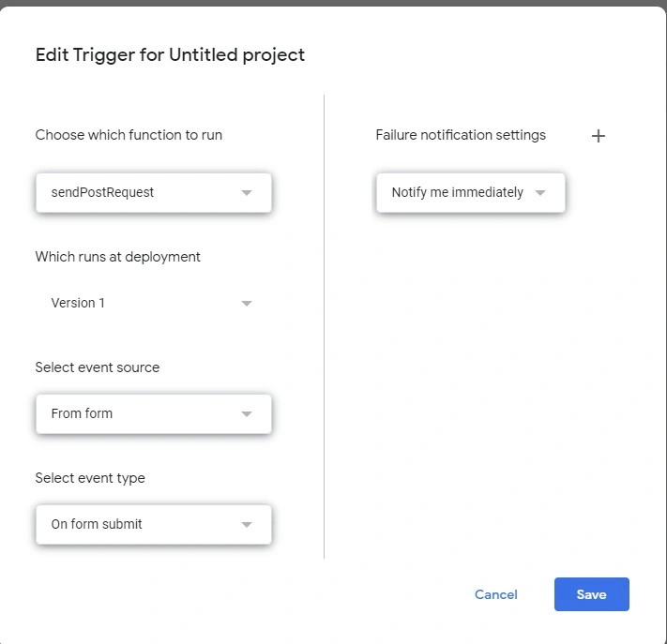Click the Failure notification settings heading
Screen dimensions: 667x644
pyautogui.click(x=461, y=135)
